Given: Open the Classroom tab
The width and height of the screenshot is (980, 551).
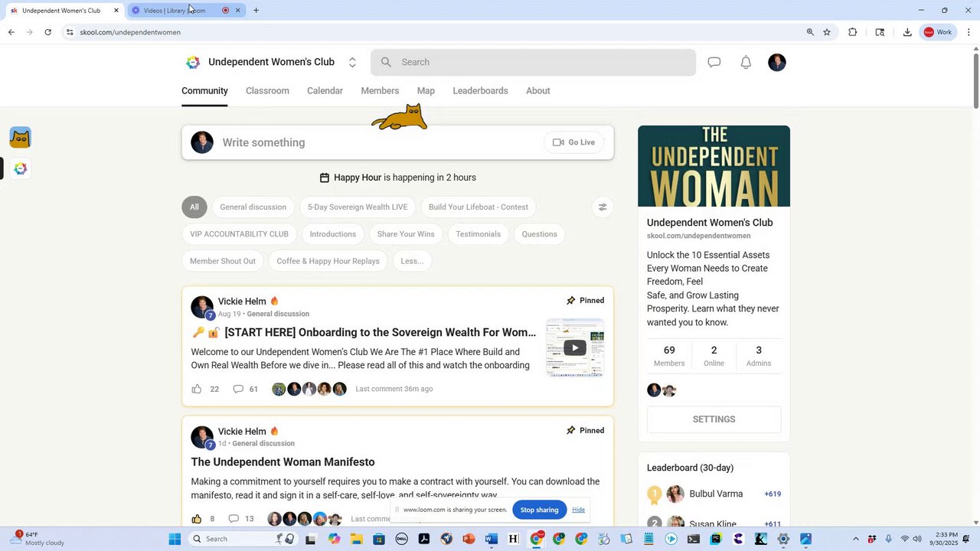Looking at the screenshot, I should pos(267,90).
